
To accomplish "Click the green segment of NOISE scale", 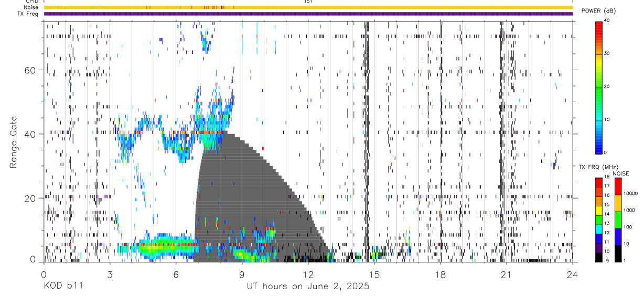I will pos(618,220).
